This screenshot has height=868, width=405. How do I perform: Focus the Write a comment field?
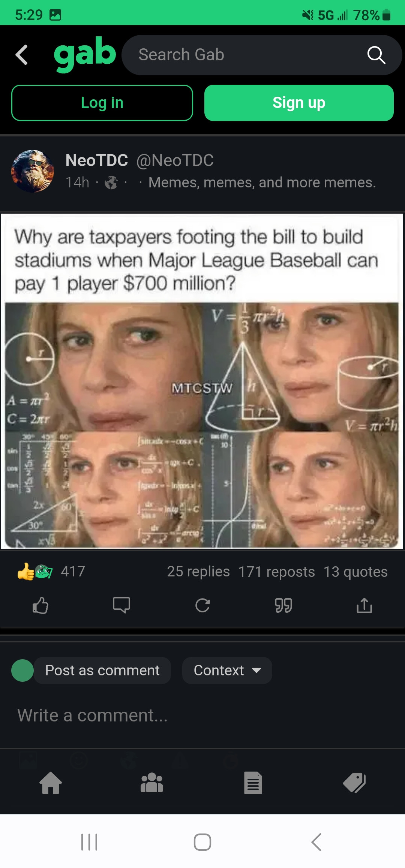point(202,715)
